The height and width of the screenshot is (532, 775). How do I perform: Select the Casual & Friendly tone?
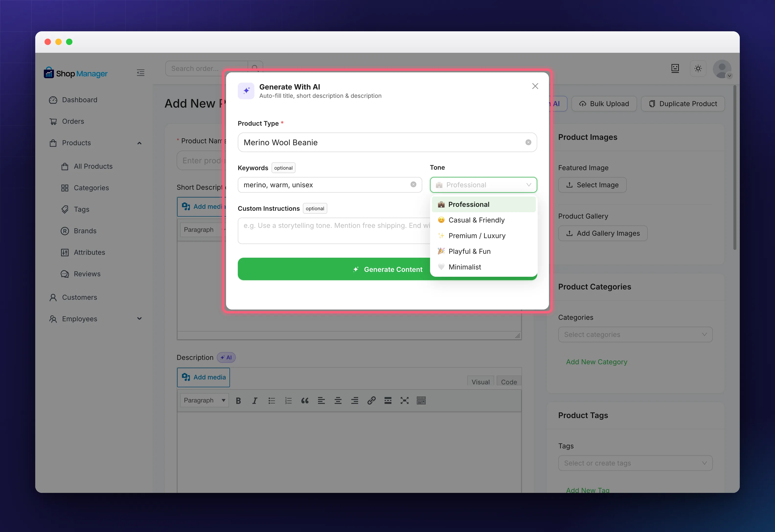click(x=483, y=220)
